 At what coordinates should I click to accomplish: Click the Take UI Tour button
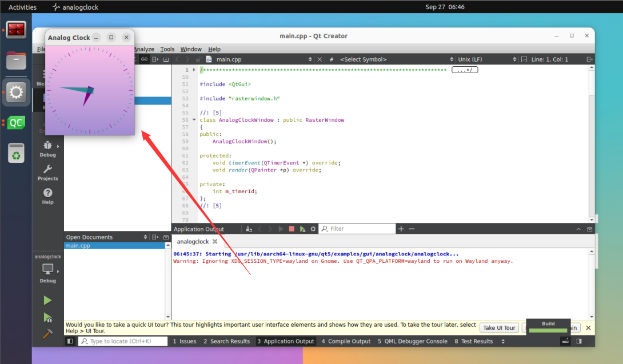(x=499, y=328)
